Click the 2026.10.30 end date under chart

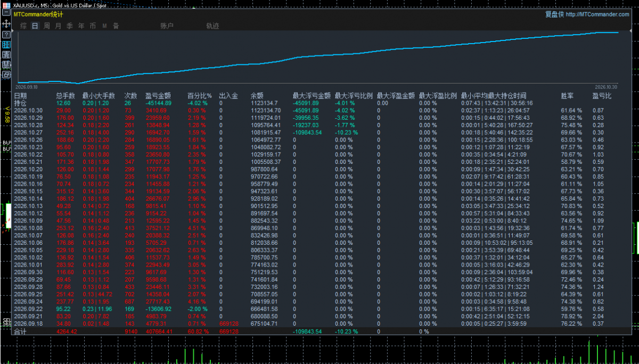coord(605,86)
